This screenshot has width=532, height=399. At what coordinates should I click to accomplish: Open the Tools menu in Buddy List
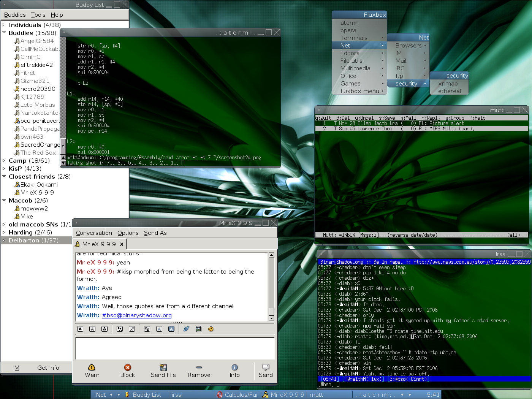38,15
